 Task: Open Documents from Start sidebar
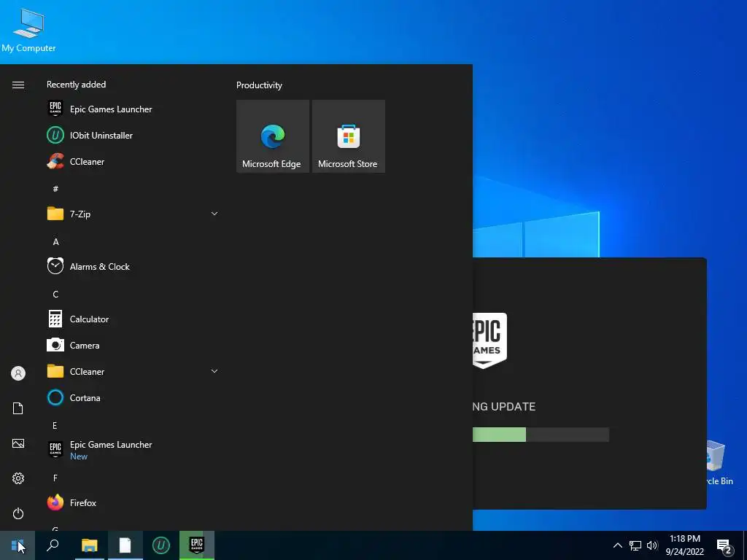coord(18,408)
